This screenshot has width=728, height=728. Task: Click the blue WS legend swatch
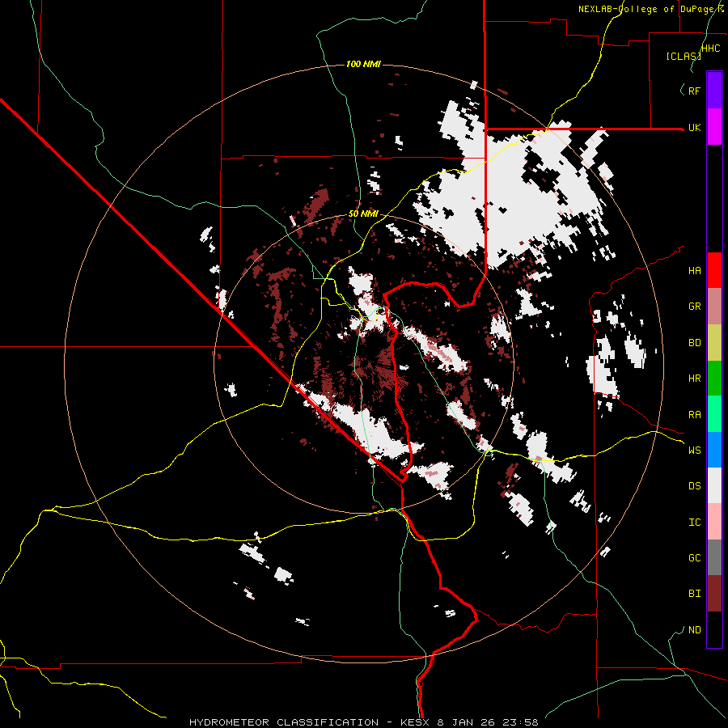714,450
